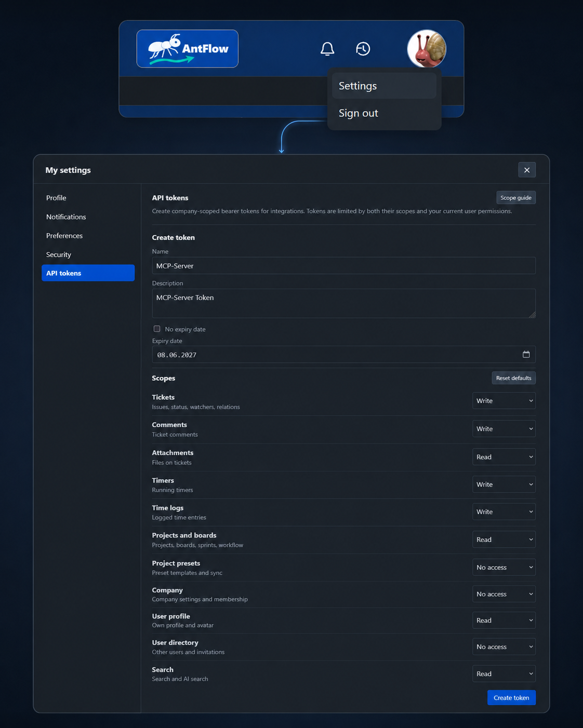Image resolution: width=583 pixels, height=728 pixels.
Task: Open the Preferences settings section
Action: tap(88, 236)
